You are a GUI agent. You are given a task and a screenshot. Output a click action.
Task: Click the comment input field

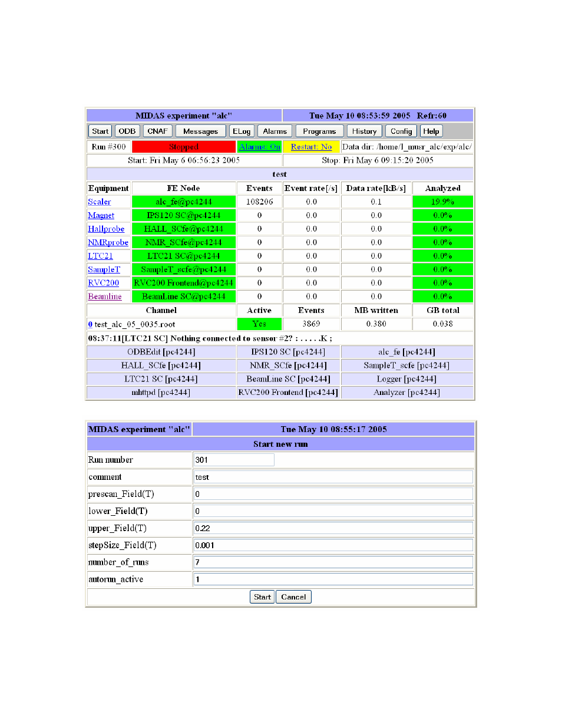click(333, 477)
